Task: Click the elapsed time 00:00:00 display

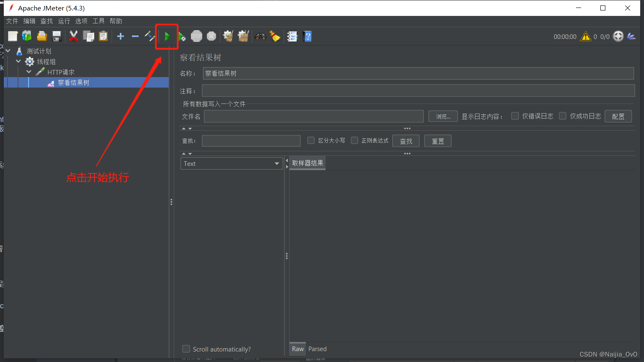Action: (x=565, y=37)
